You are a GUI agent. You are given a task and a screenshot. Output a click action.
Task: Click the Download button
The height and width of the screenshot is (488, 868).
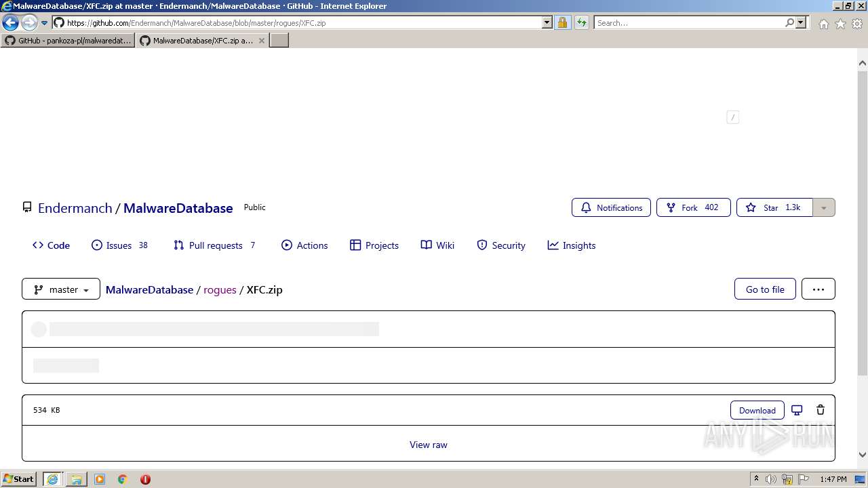point(757,410)
